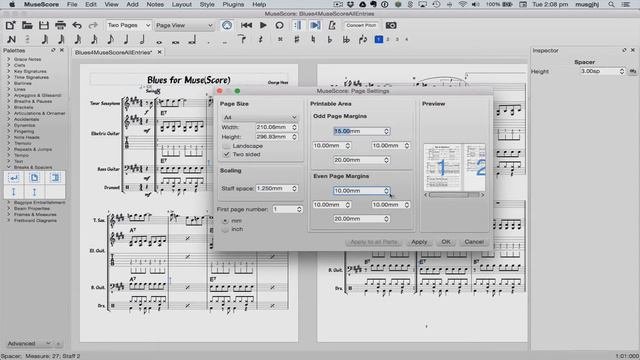Select the mm unit radio button
Image resolution: width=640 pixels, height=360 pixels.
click(225, 221)
